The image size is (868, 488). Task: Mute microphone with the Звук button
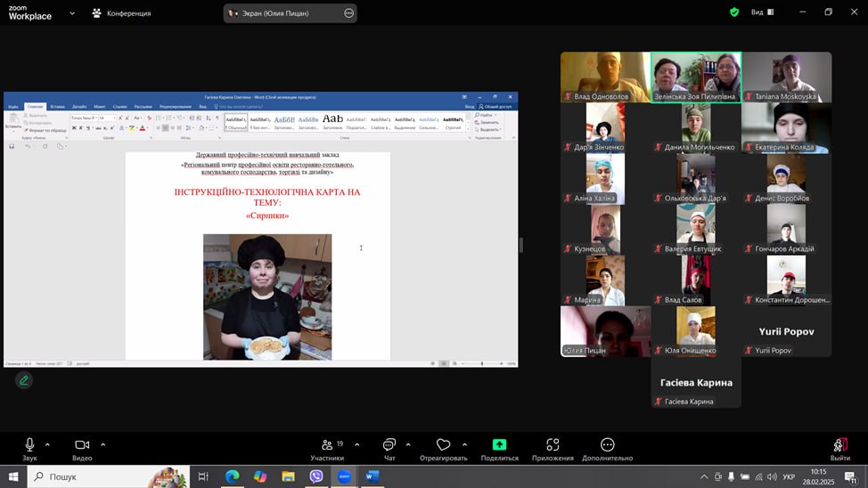tap(29, 445)
